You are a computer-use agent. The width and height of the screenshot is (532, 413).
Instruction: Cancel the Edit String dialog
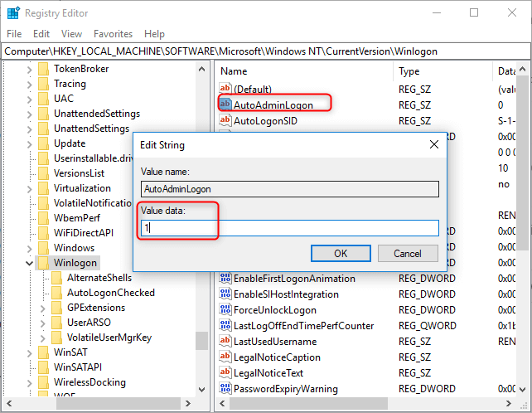click(408, 253)
